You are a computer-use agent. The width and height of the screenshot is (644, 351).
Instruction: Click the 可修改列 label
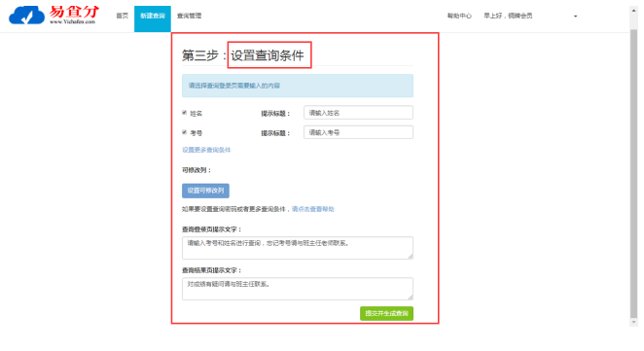(x=197, y=170)
